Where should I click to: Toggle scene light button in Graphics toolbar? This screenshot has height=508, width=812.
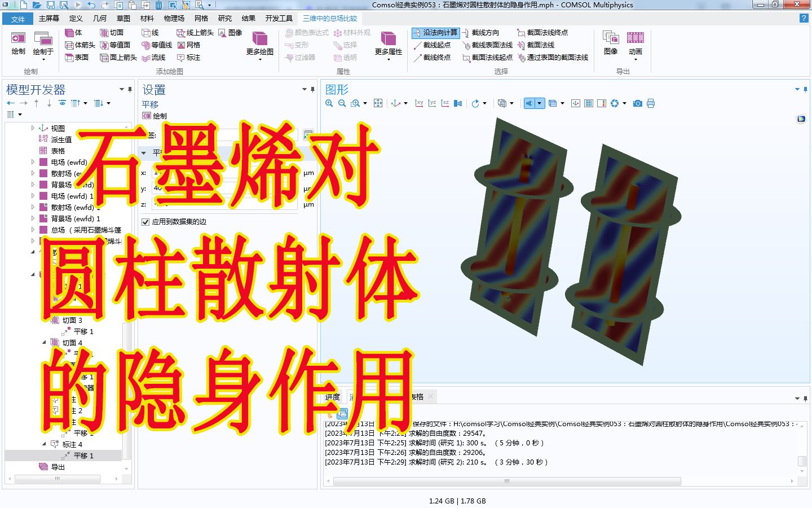pyautogui.click(x=528, y=103)
